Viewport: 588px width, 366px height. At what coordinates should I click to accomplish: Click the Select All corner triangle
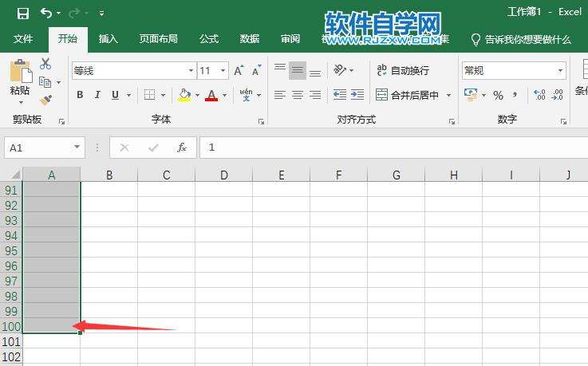pos(15,175)
